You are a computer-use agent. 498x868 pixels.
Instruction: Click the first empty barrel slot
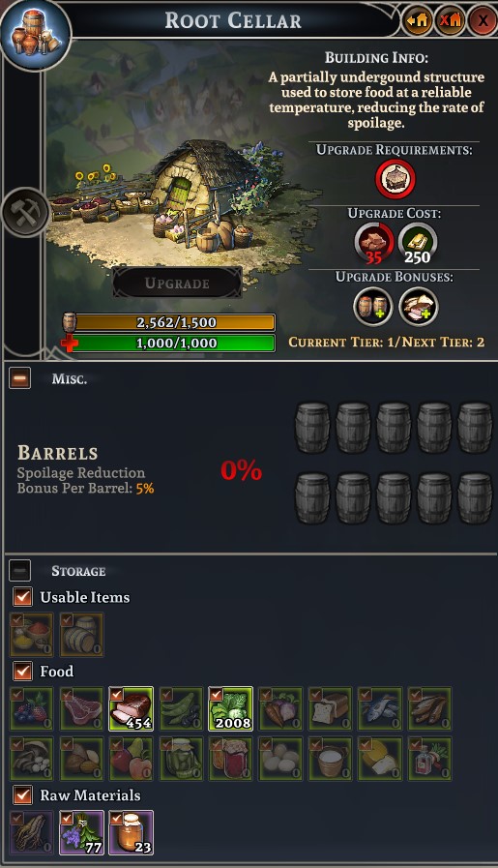(x=312, y=428)
